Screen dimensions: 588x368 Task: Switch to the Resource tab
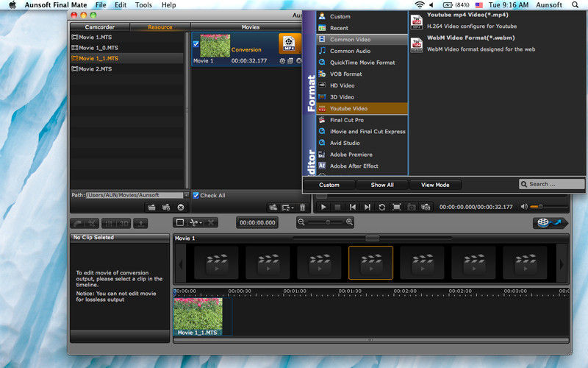click(159, 27)
